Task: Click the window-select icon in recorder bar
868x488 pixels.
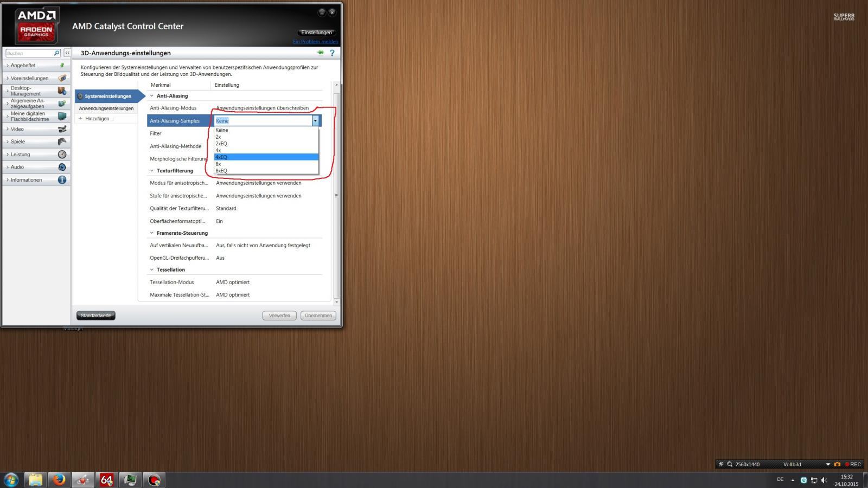Action: [721, 464]
